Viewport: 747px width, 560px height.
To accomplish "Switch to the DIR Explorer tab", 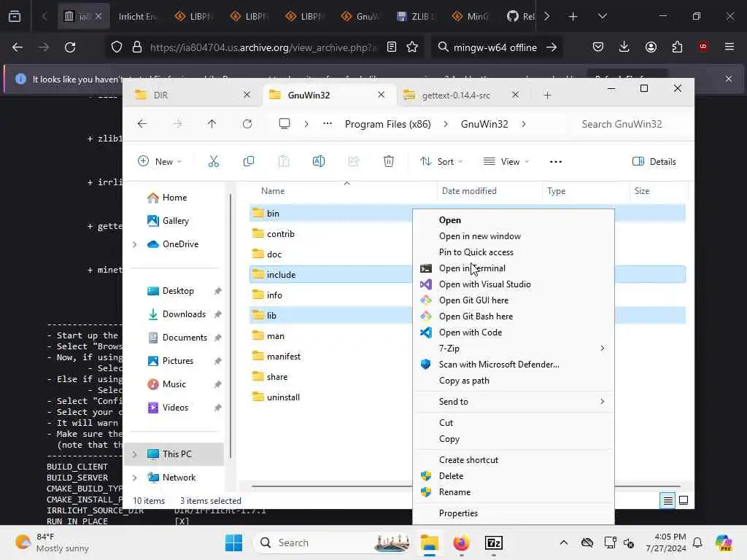I will (190, 96).
